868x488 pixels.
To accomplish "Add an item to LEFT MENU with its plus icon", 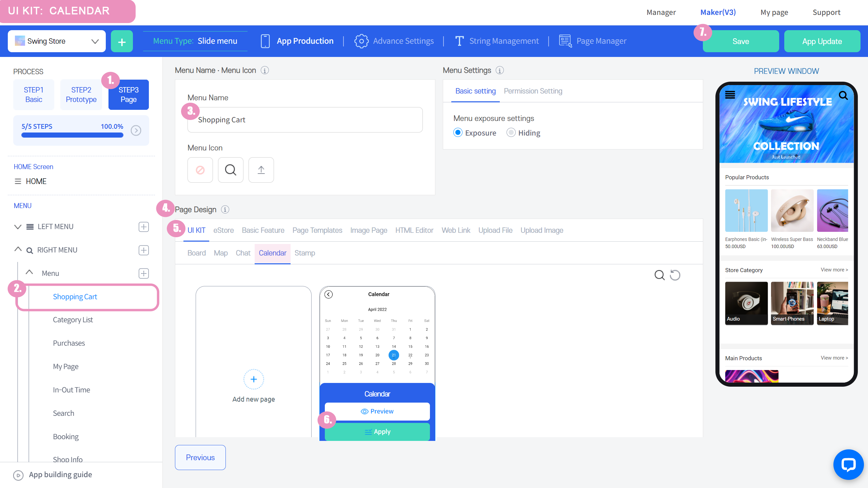I will [144, 227].
